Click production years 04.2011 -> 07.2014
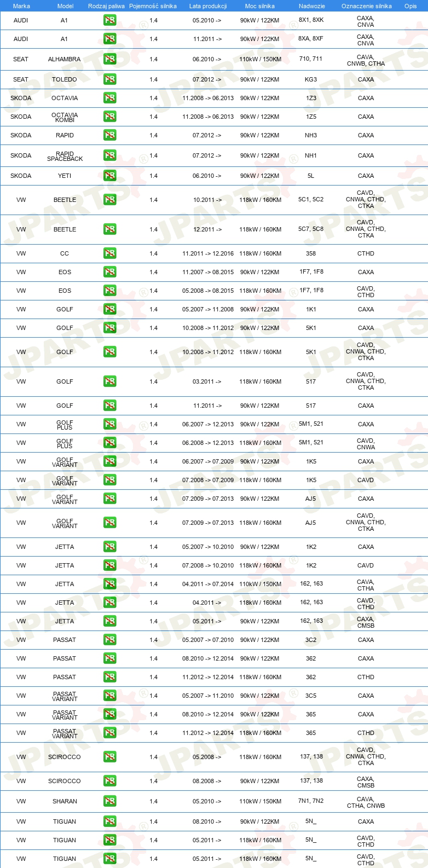 (x=208, y=584)
